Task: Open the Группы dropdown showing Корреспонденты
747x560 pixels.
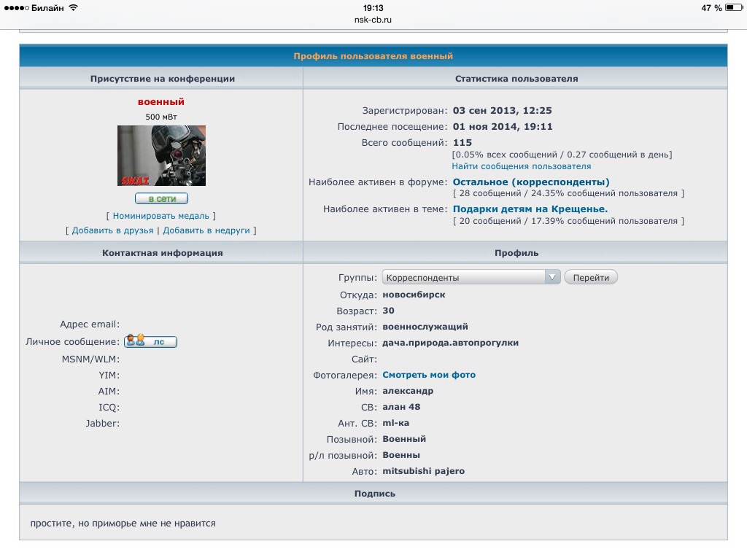Action: 464,277
